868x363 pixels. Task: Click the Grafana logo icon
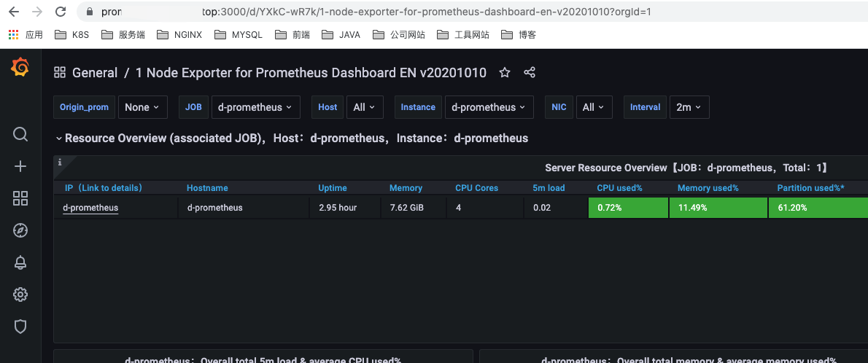click(20, 67)
